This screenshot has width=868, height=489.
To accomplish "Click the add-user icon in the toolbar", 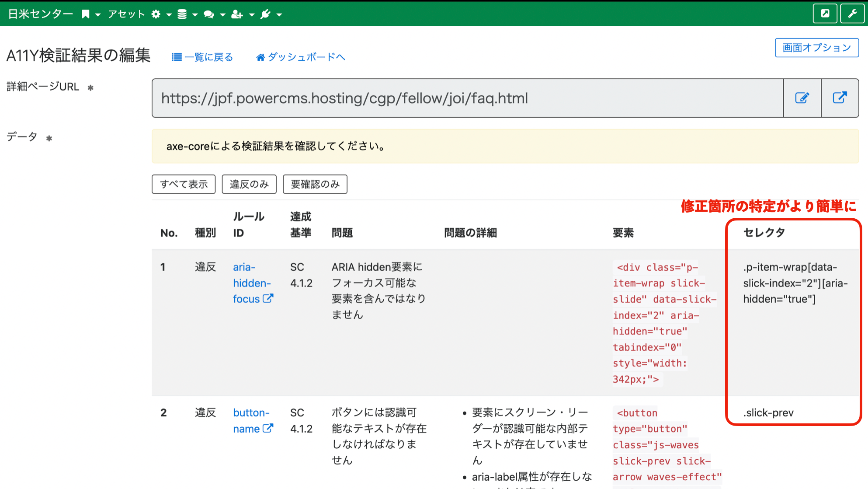I will tap(237, 14).
